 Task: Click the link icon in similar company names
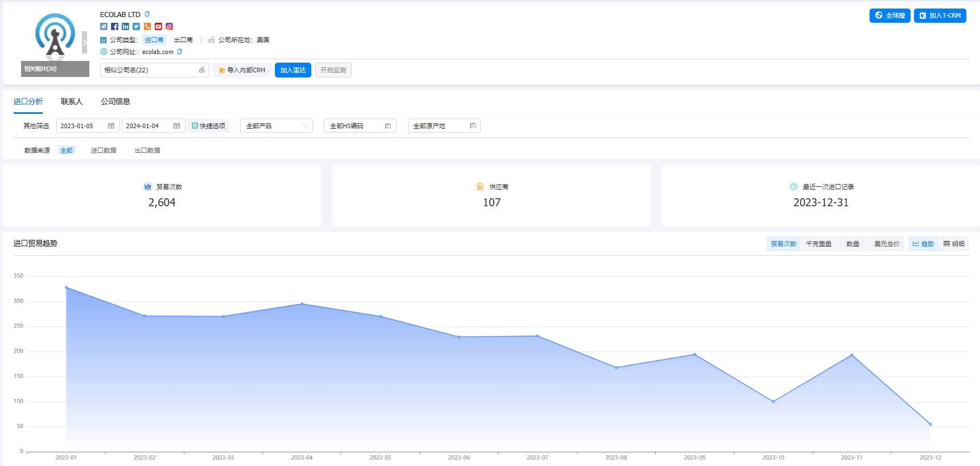(201, 70)
